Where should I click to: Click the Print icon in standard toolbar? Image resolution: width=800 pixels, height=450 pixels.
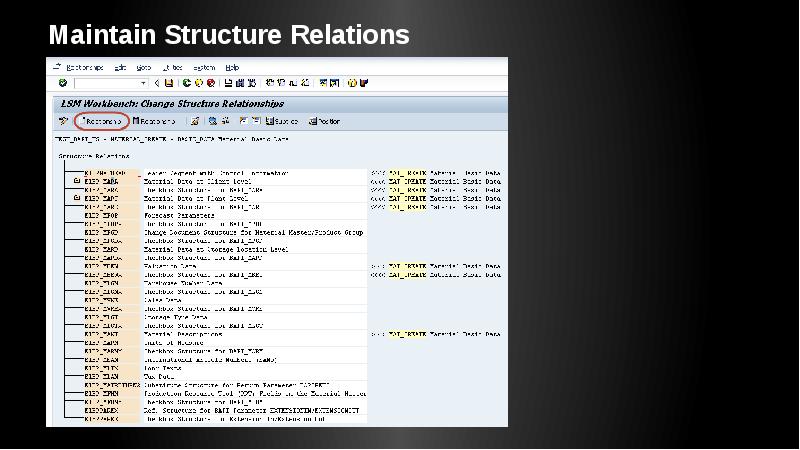pos(228,83)
